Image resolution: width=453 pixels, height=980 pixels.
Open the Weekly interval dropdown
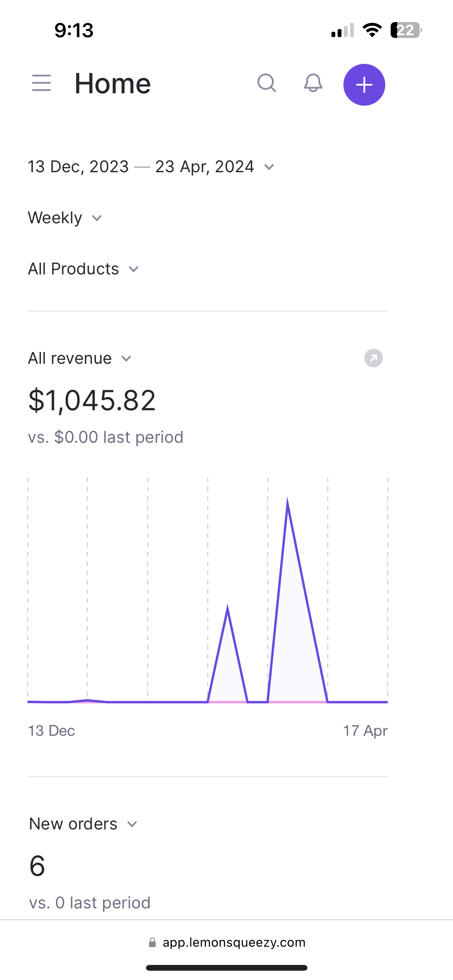pyautogui.click(x=65, y=218)
